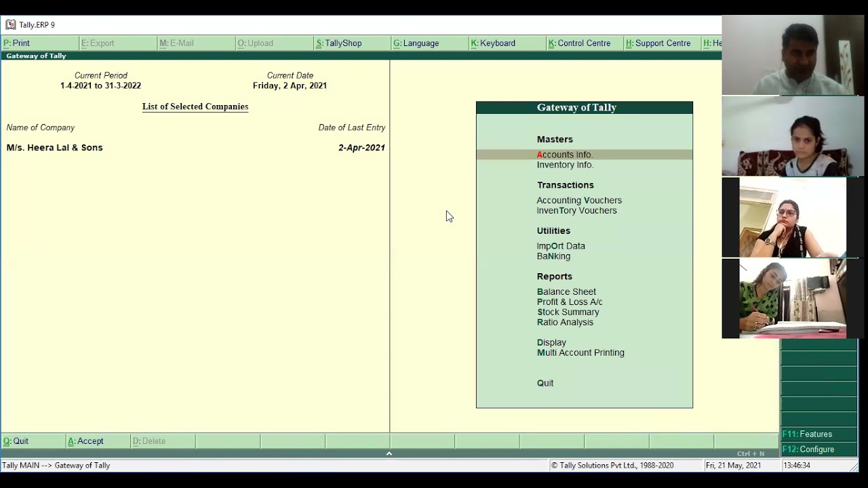Click the Current Date Friday, 2 Apr, 2021

(290, 86)
